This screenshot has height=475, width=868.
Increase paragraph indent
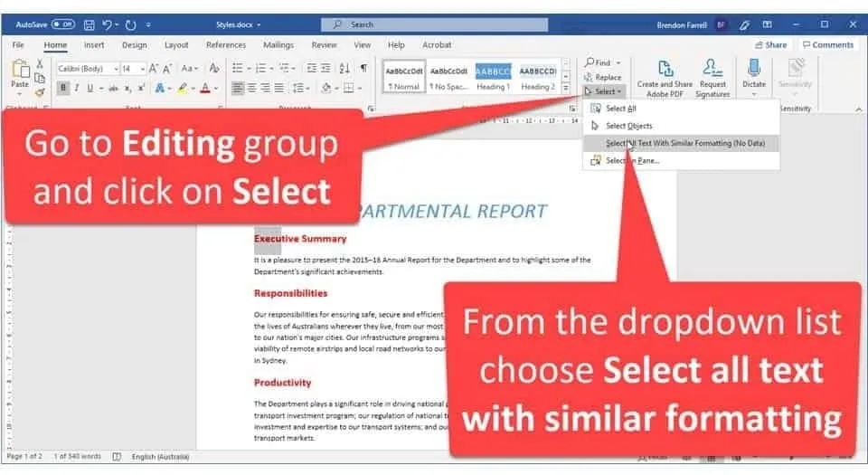(325, 68)
